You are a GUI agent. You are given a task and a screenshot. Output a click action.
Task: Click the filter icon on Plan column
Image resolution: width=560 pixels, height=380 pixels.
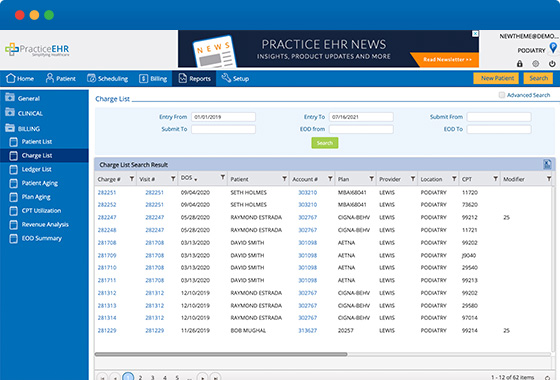(371, 178)
